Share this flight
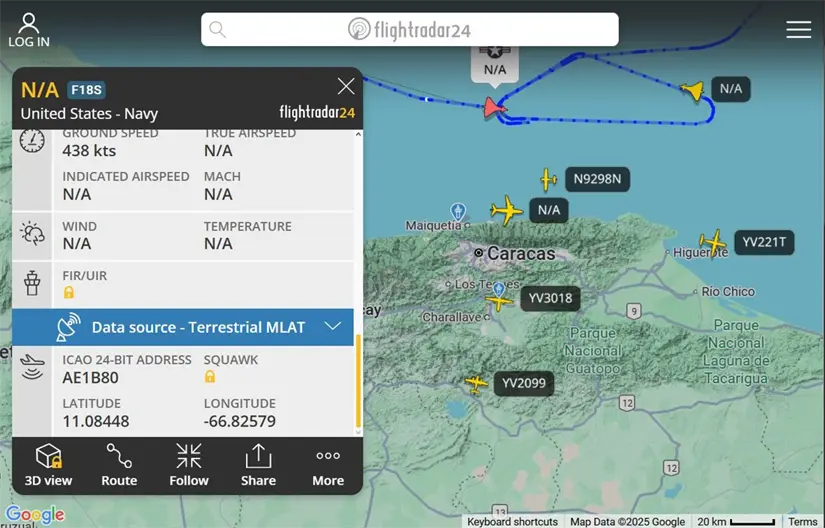This screenshot has width=825, height=528. (x=258, y=465)
